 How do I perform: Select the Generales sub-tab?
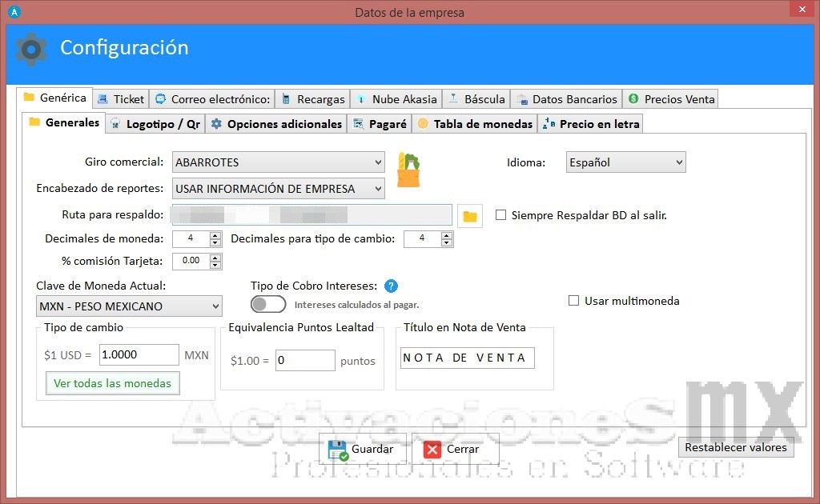click(x=64, y=122)
